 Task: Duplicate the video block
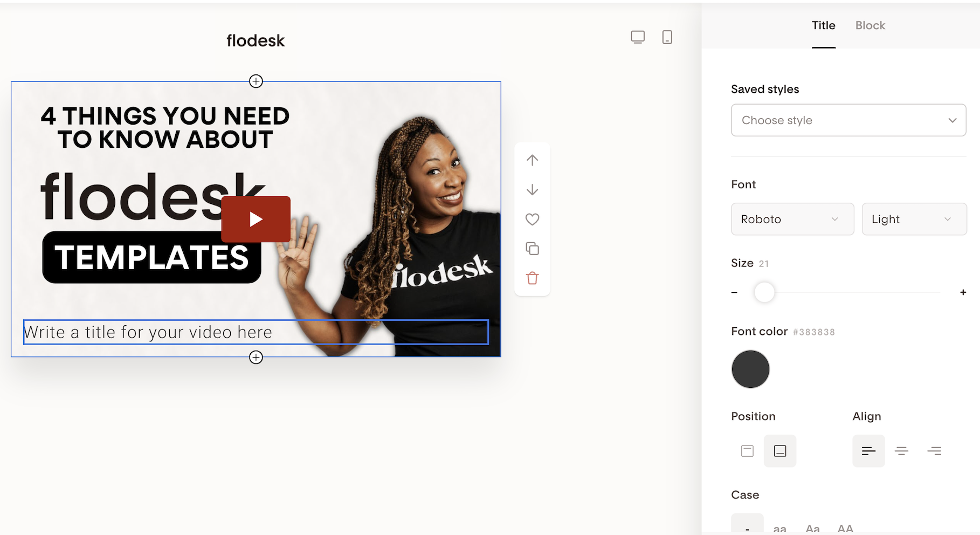(x=532, y=249)
